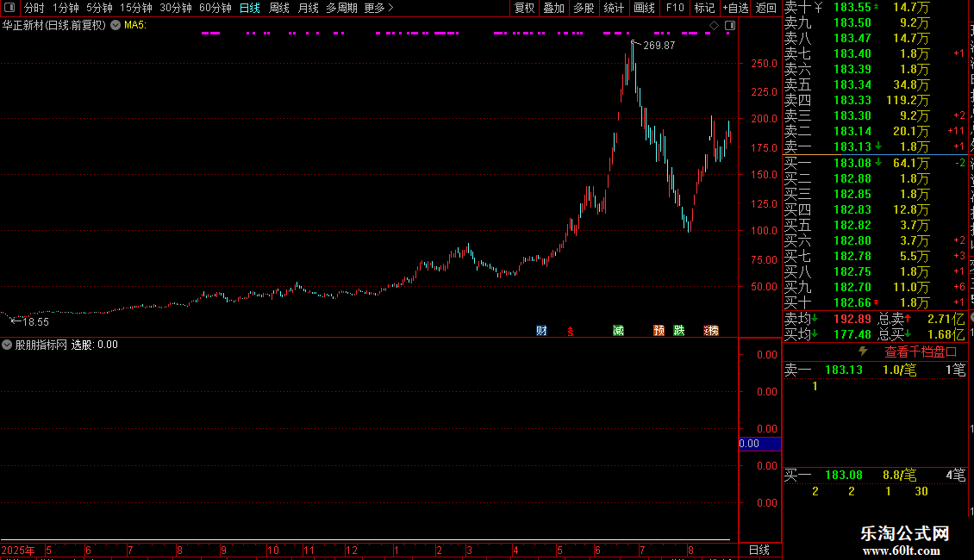Click the ￥ icon next to 卖十
The width and height of the screenshot is (974, 560).
(819, 8)
